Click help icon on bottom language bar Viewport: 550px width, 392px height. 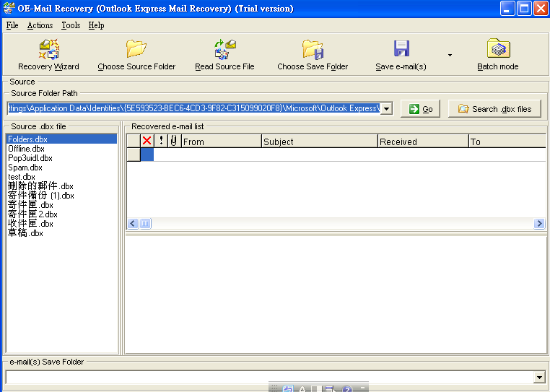point(347,389)
